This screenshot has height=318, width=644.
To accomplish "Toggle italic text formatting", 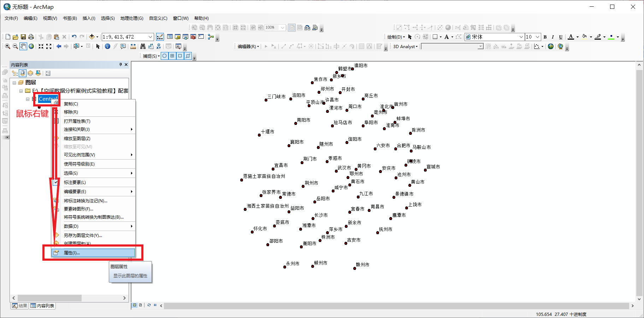I will pyautogui.click(x=553, y=37).
